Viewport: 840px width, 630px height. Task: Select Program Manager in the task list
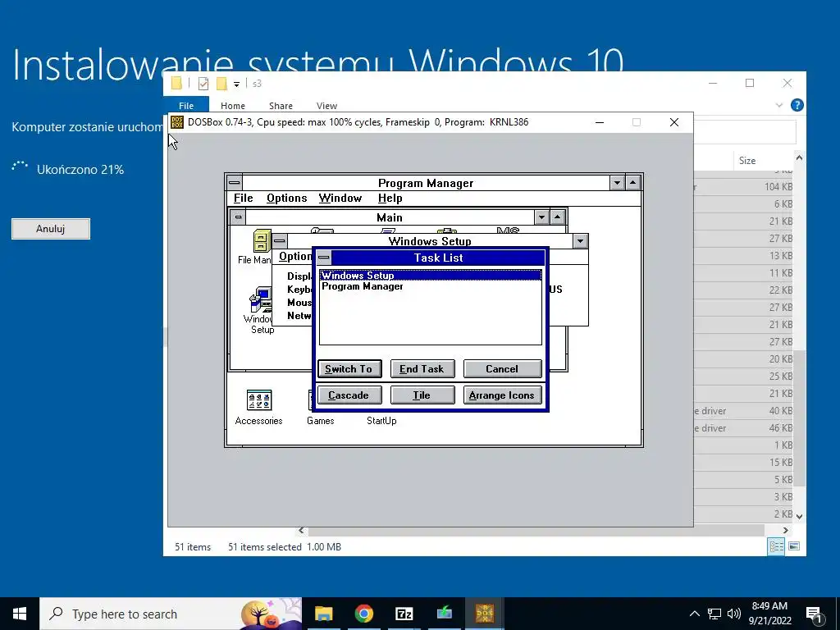pyautogui.click(x=430, y=286)
